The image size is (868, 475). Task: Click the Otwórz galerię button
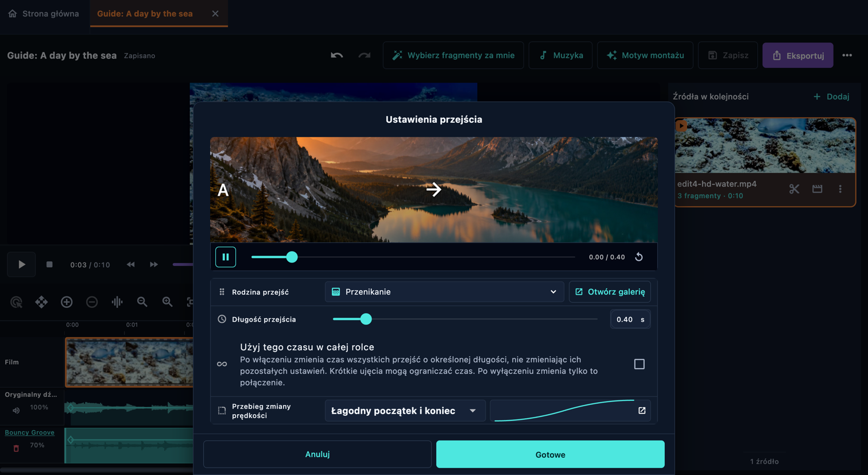(x=610, y=292)
